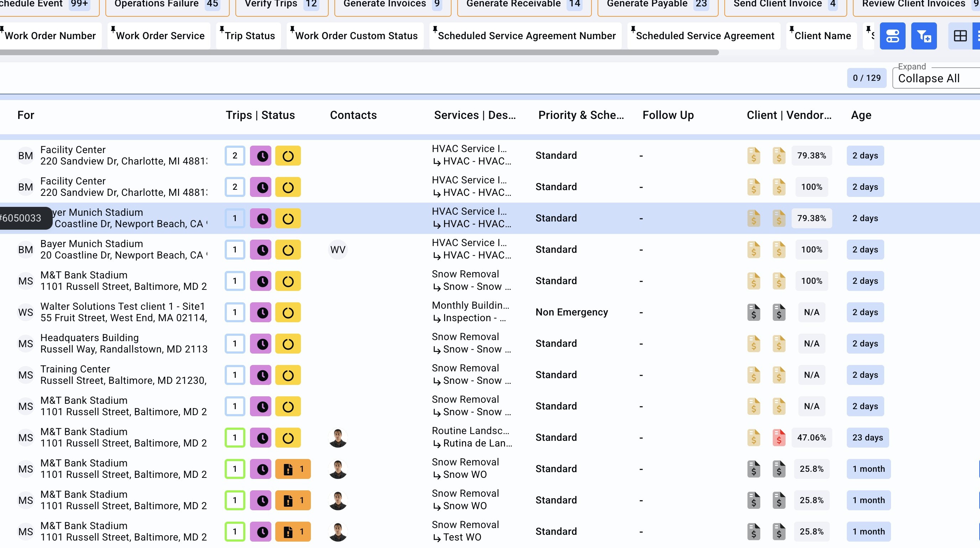Click the Age column header

pyautogui.click(x=861, y=115)
